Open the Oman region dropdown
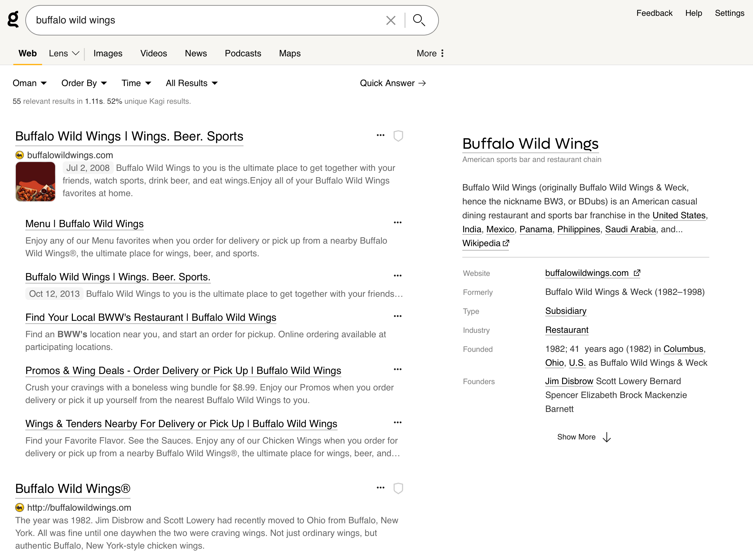The height and width of the screenshot is (560, 753). (x=29, y=84)
